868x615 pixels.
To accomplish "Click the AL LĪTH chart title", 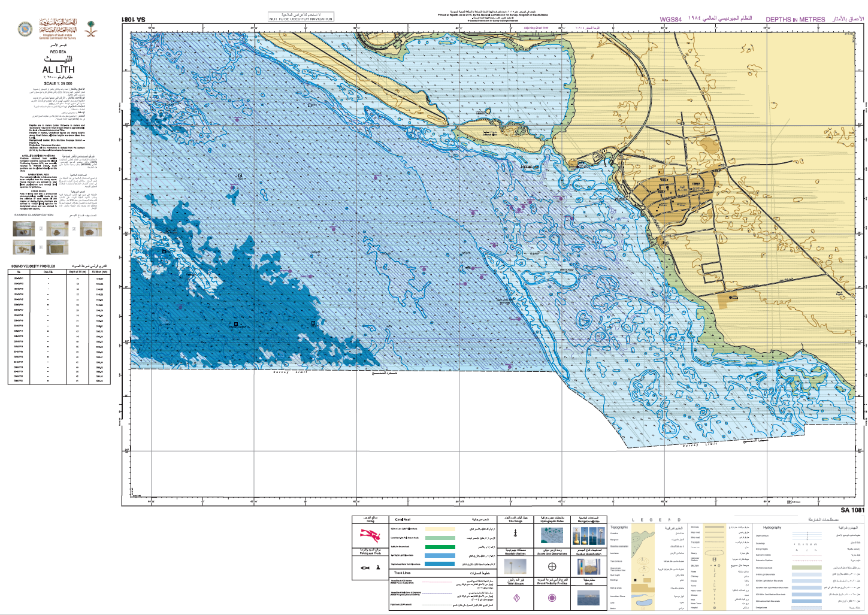I will (x=58, y=70).
